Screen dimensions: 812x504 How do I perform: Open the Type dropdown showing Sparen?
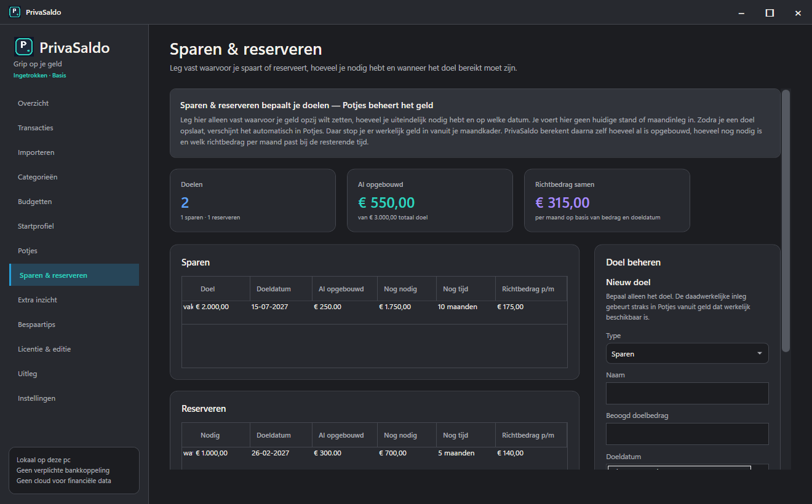[x=687, y=353]
